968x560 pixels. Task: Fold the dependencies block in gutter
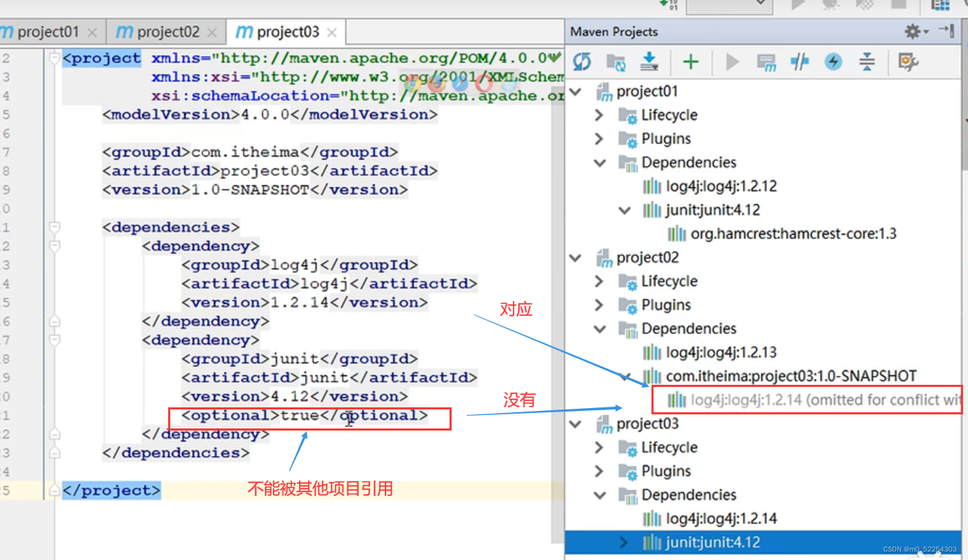[x=54, y=227]
